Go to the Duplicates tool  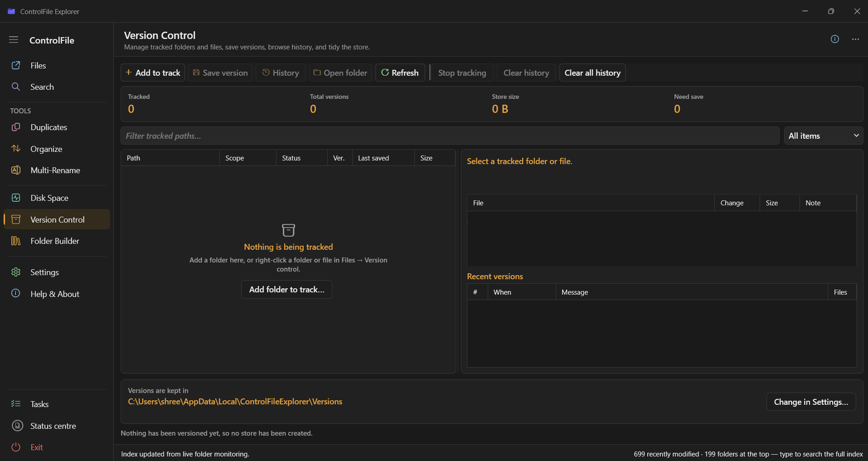coord(57,127)
